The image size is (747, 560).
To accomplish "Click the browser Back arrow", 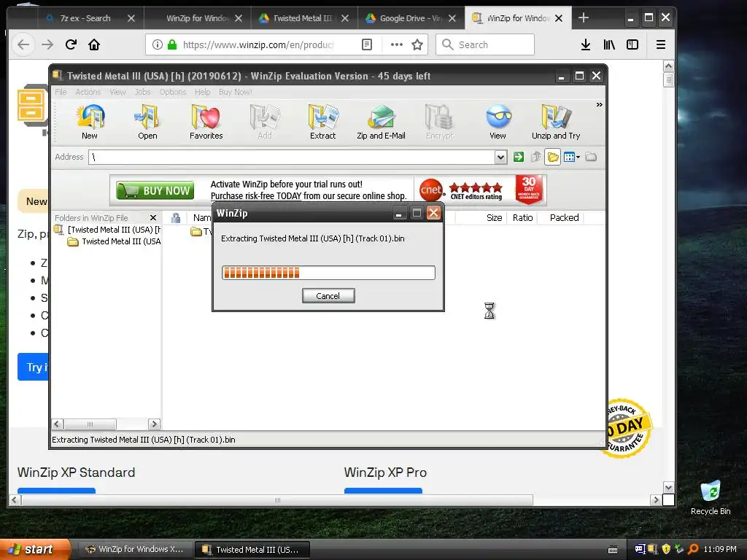I will point(23,44).
